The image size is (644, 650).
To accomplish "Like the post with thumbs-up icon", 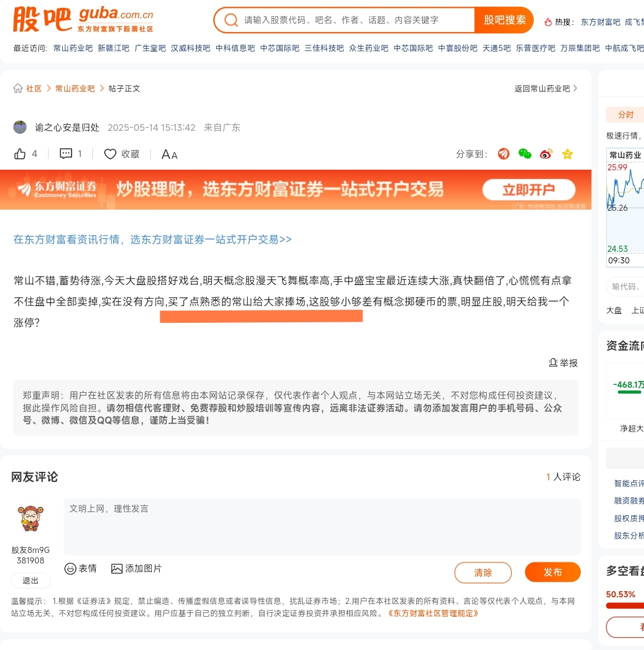I will [x=20, y=154].
